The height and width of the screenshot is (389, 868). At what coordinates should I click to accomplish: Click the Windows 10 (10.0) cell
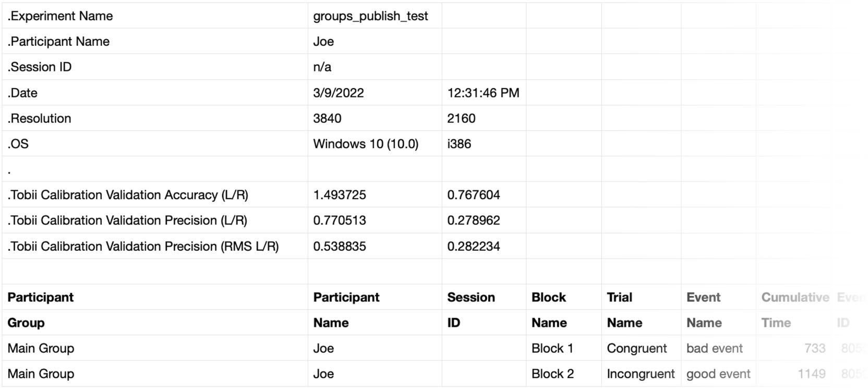[x=366, y=144]
